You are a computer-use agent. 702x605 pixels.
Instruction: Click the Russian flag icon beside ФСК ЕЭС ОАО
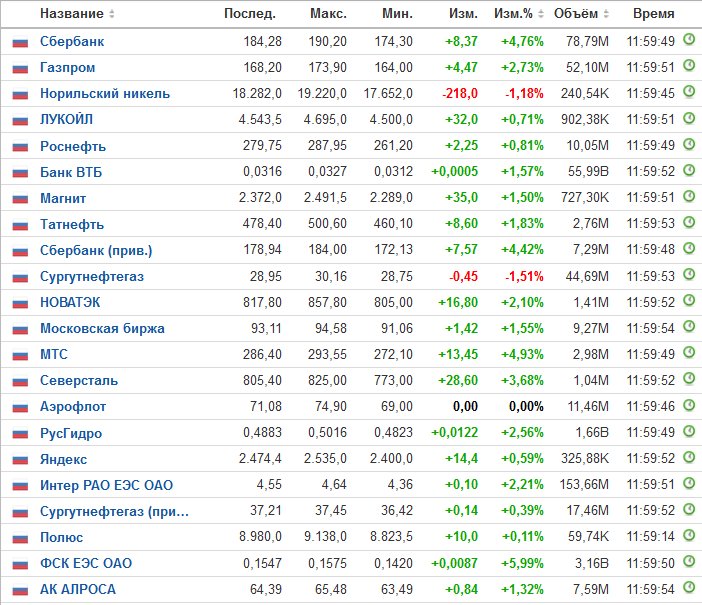(20, 564)
